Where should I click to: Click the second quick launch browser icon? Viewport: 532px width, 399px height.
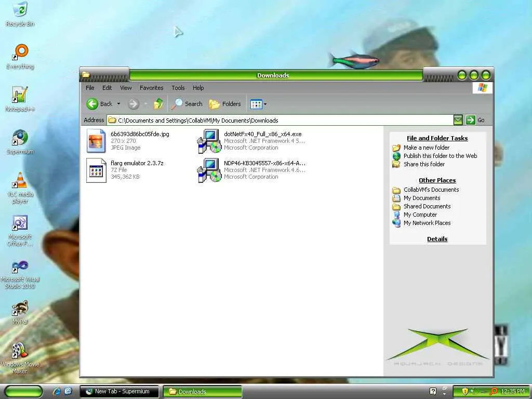[x=68, y=391]
